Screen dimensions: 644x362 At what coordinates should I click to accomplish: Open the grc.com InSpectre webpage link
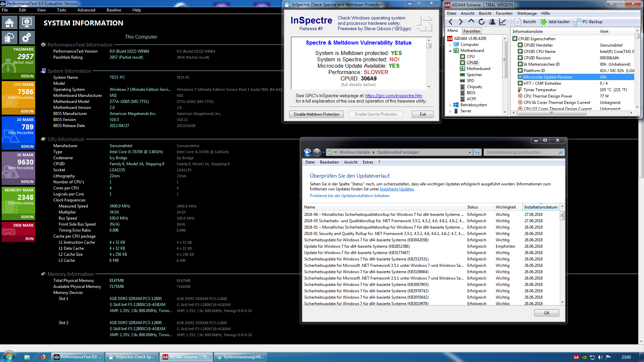coord(393,96)
